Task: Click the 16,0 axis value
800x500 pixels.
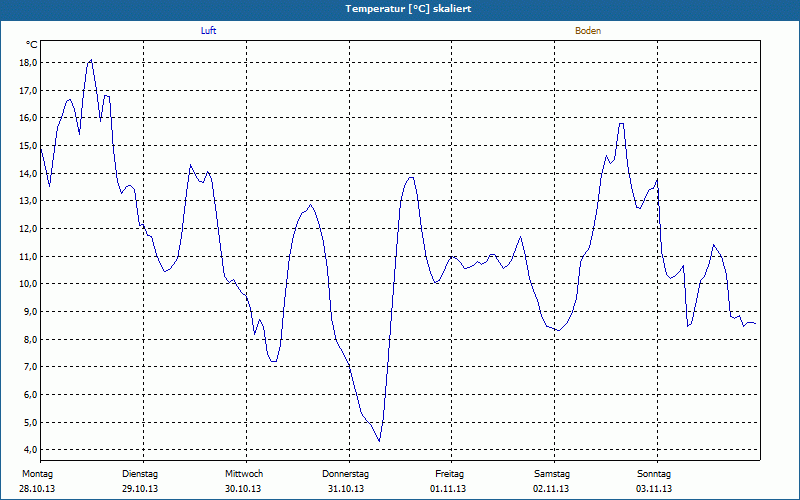Action: tap(28, 118)
